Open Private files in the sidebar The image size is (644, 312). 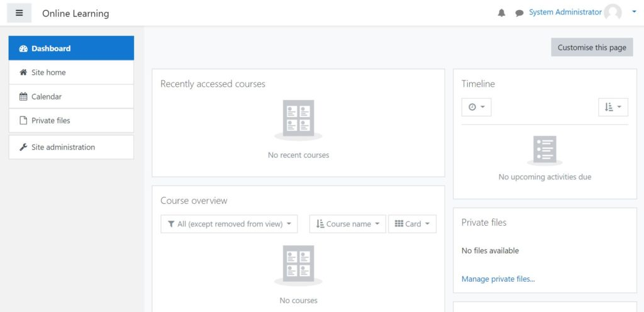tap(71, 120)
